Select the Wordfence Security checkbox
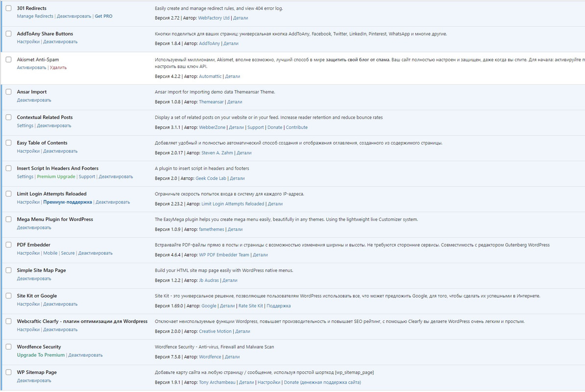Viewport: 585px width, 392px height. coord(9,346)
